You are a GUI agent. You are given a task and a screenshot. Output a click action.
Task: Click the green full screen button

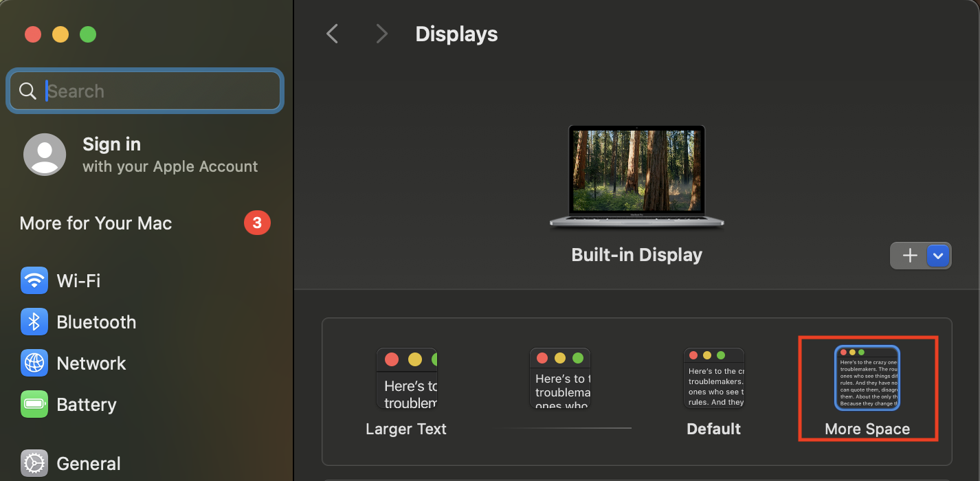(88, 34)
